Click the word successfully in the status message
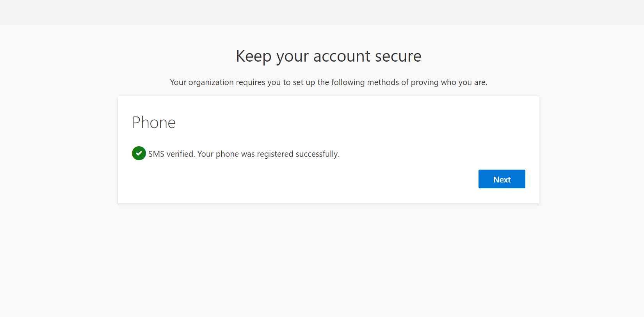Image resolution: width=644 pixels, height=317 pixels. [317, 154]
